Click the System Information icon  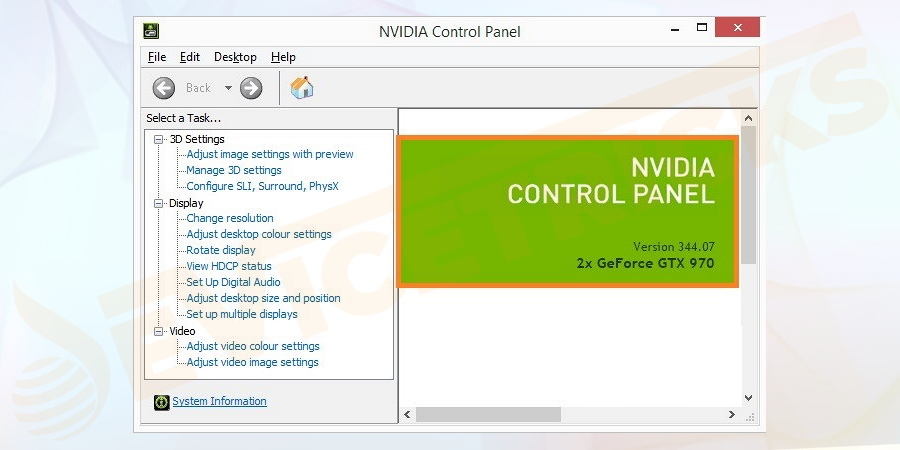(162, 402)
